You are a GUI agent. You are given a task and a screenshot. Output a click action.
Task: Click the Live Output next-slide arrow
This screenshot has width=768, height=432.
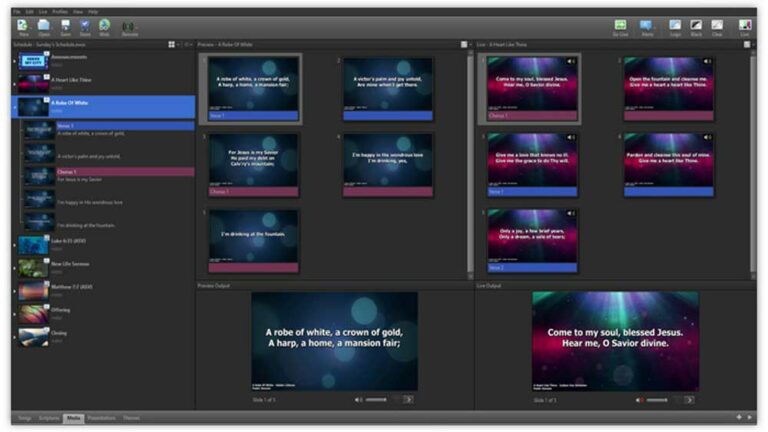[689, 400]
